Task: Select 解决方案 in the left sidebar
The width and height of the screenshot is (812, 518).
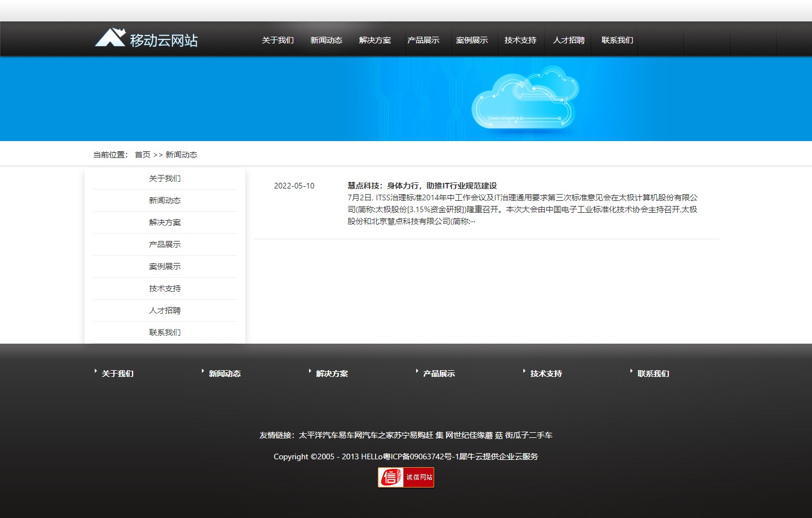Action: [x=165, y=222]
